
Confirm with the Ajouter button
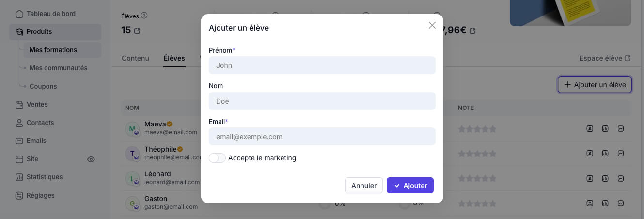410,186
